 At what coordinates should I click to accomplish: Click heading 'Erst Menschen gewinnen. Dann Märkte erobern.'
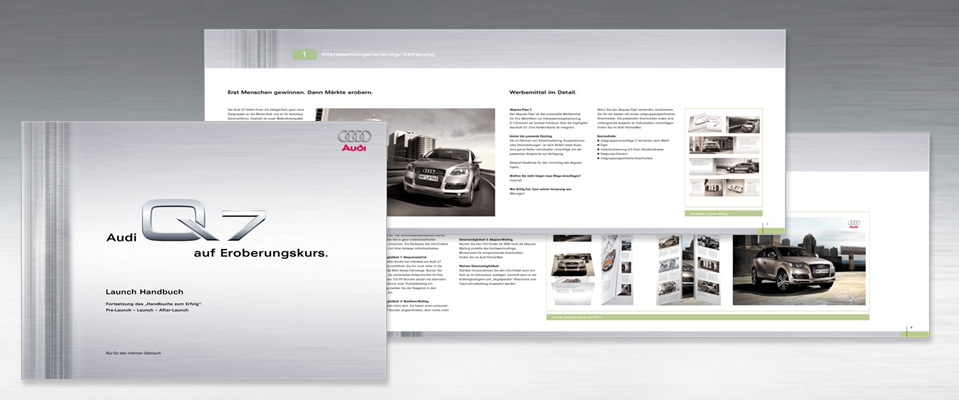pyautogui.click(x=301, y=93)
